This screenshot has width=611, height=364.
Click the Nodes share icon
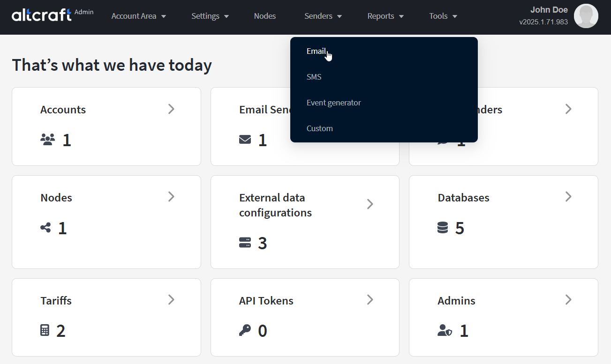45,228
